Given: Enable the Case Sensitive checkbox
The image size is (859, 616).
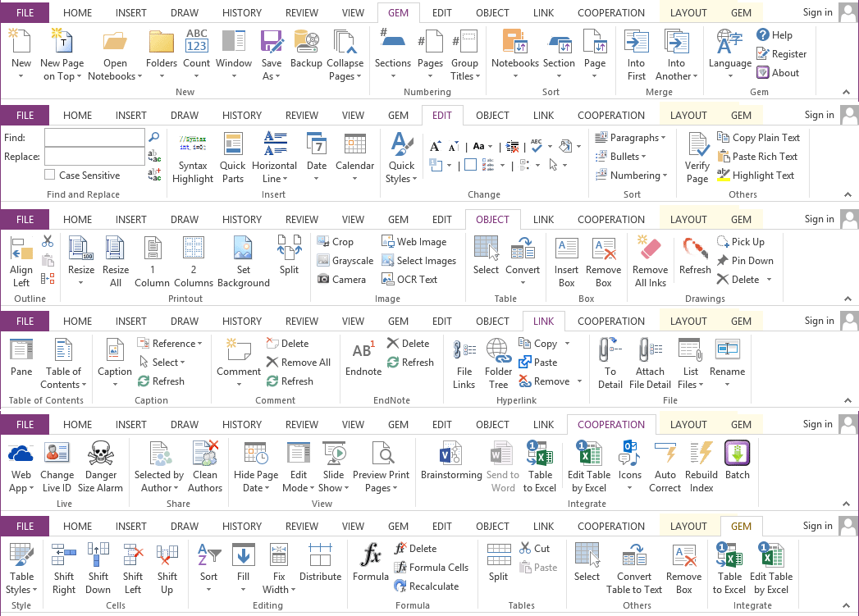Looking at the screenshot, I should (x=48, y=175).
